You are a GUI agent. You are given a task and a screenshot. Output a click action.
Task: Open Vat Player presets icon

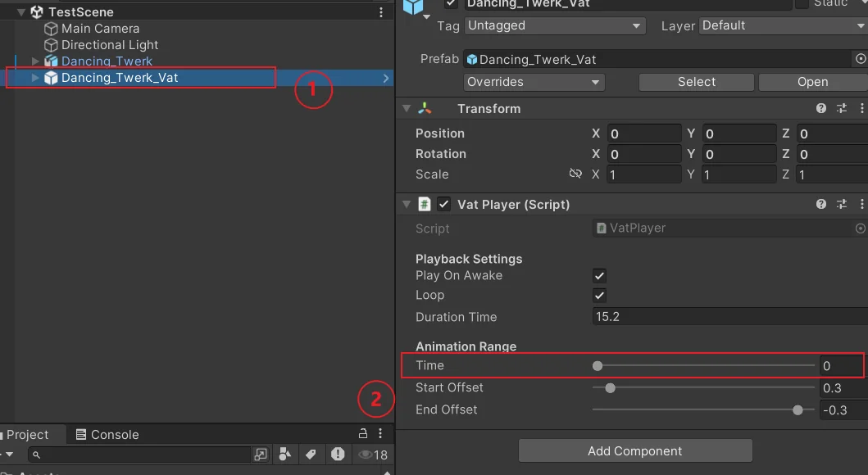[842, 204]
